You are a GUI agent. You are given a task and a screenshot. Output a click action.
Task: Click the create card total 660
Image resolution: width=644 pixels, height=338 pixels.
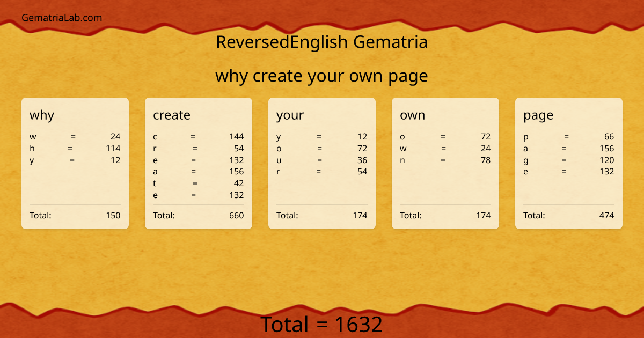point(237,216)
